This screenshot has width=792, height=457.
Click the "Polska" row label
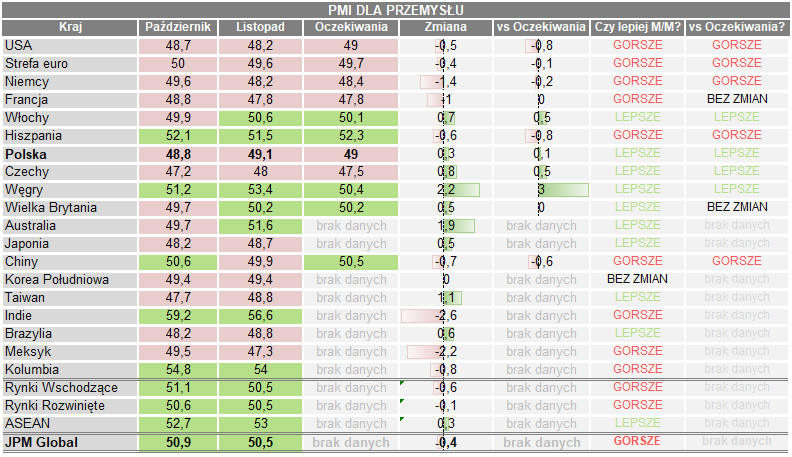coord(68,154)
